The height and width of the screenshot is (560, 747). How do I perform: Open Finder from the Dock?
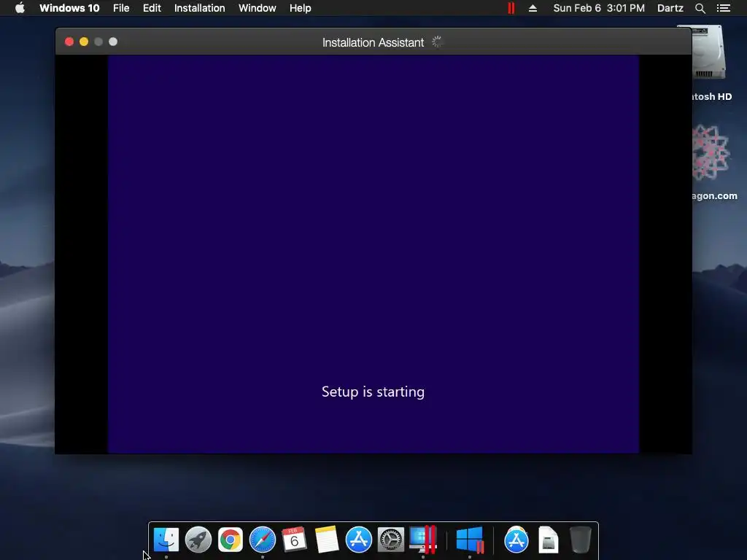[166, 540]
